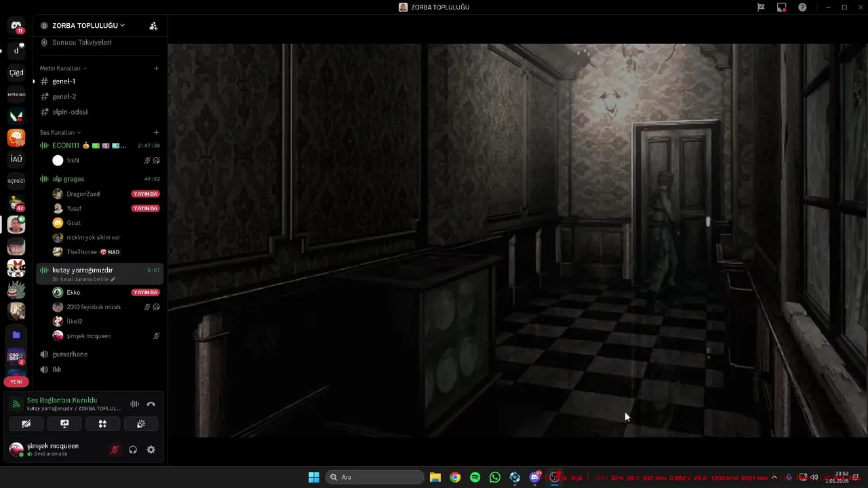
Task: Open Google Chrome from taskbar
Action: (x=455, y=477)
